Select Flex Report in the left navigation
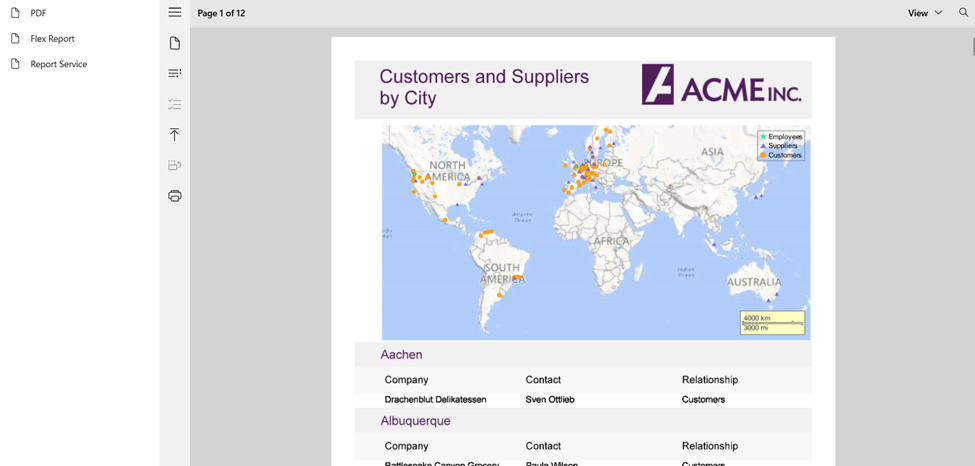Screen dimensions: 975x466 click(x=52, y=39)
